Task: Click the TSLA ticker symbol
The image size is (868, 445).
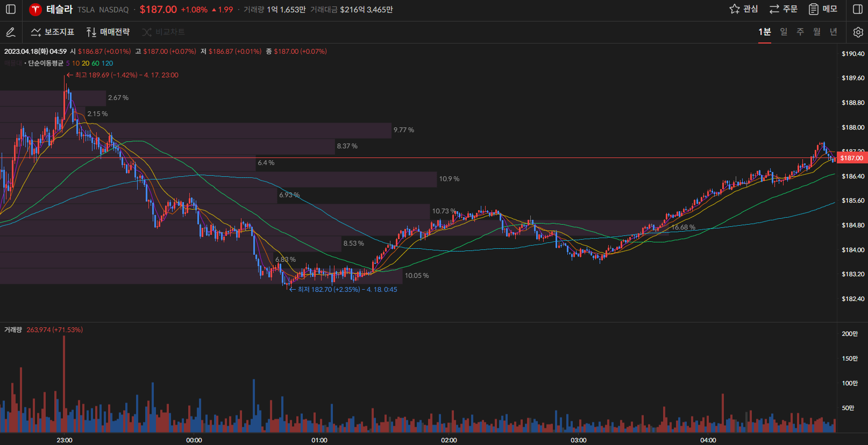Action: coord(86,10)
